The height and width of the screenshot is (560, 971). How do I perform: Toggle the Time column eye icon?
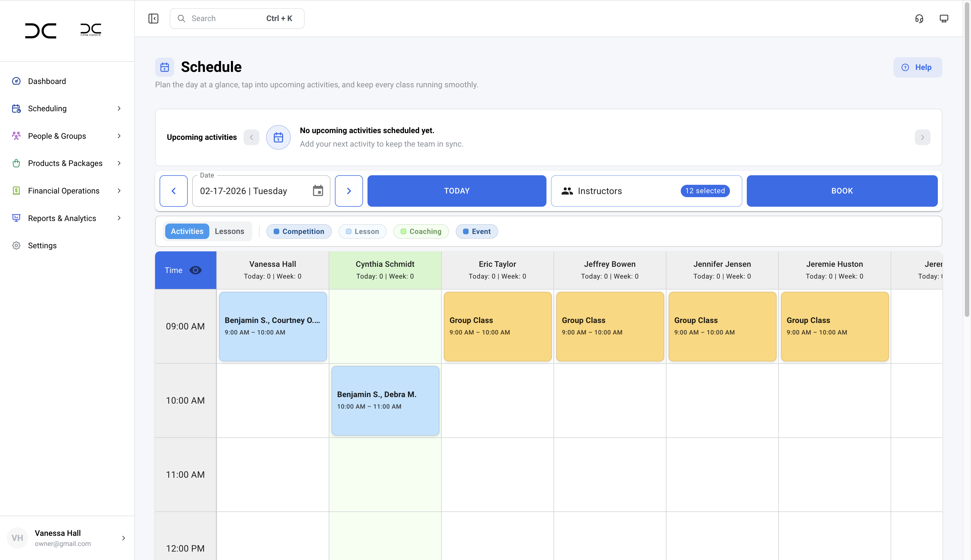point(196,270)
